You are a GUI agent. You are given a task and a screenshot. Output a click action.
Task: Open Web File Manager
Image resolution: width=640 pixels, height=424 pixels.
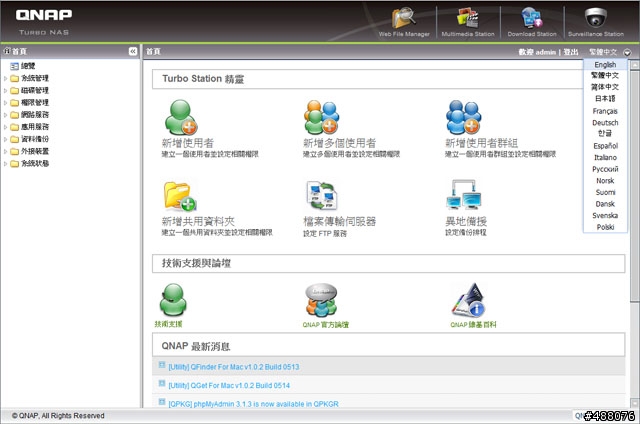(404, 20)
